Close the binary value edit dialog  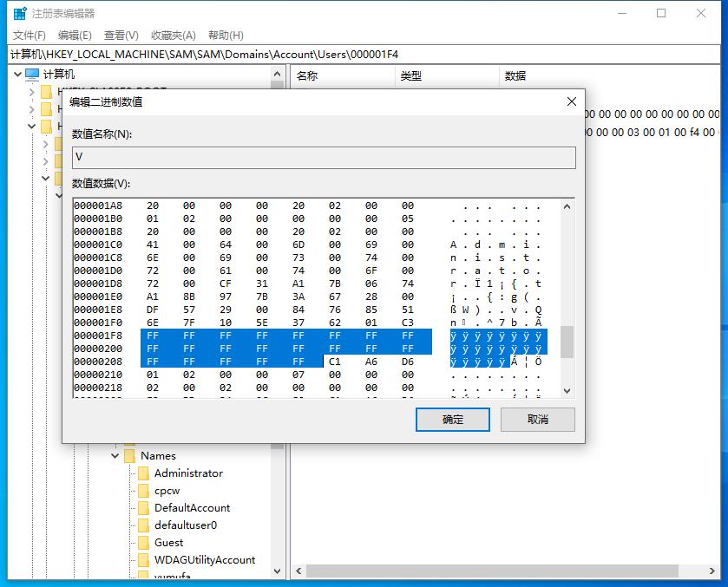tap(571, 101)
